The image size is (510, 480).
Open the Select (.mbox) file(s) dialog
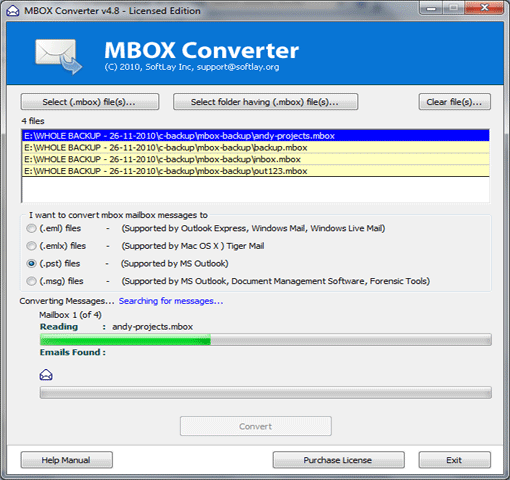(x=90, y=102)
